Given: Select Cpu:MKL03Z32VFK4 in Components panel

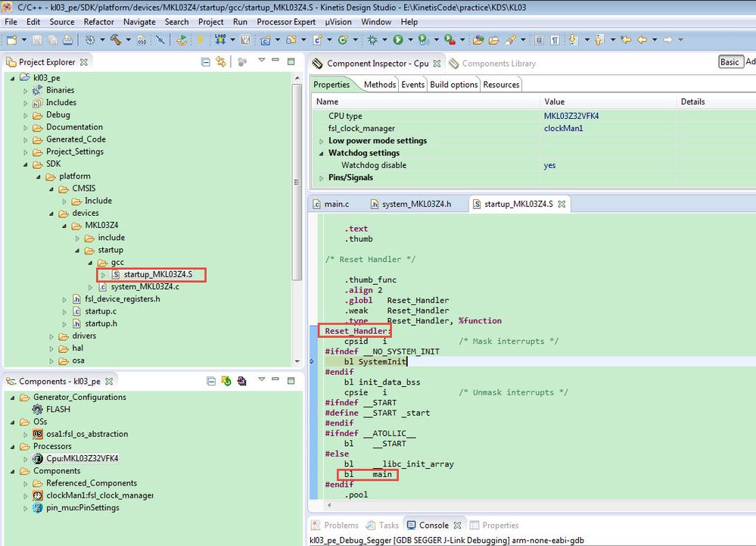Looking at the screenshot, I should click(x=82, y=458).
